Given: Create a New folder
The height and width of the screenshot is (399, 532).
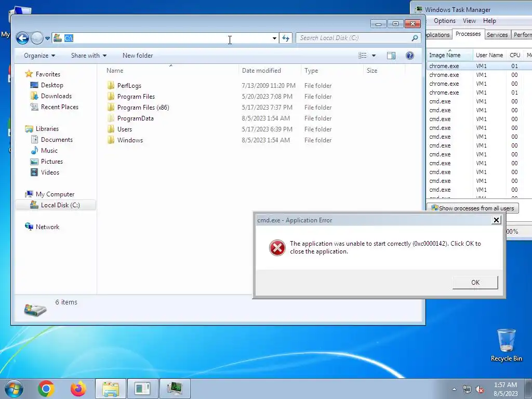Looking at the screenshot, I should click(137, 56).
